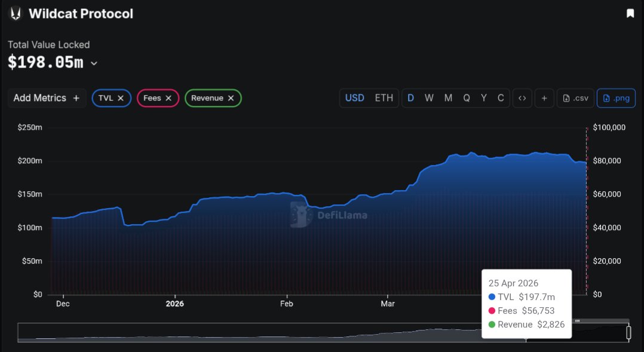Click the TVL $197.7m tooltip row
Image resolution: width=644 pixels, height=352 pixels.
522,296
